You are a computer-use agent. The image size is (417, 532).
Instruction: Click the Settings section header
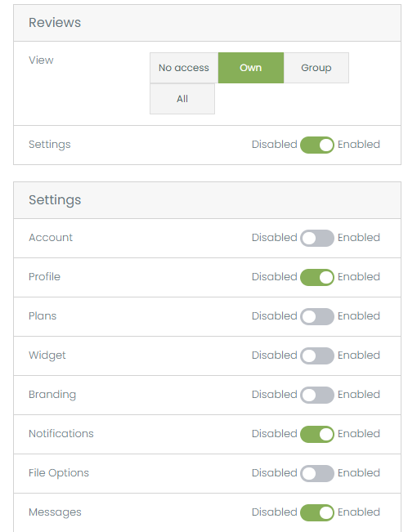coord(207,200)
